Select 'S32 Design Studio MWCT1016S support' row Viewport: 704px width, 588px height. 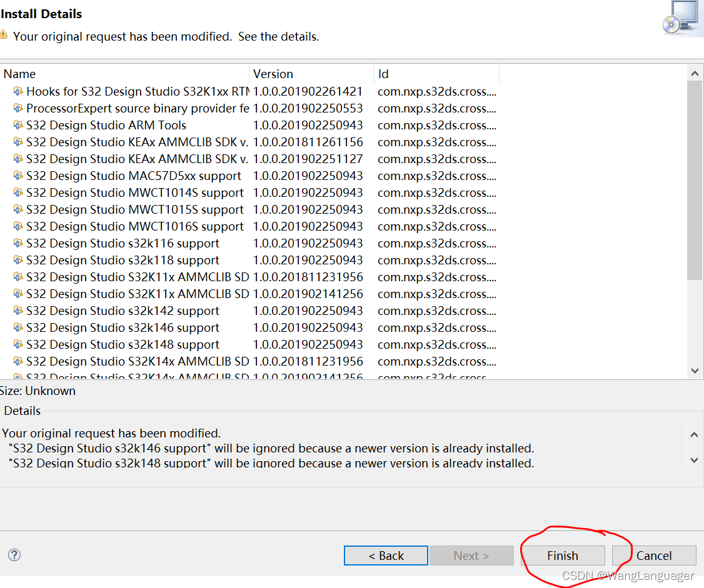coord(134,227)
